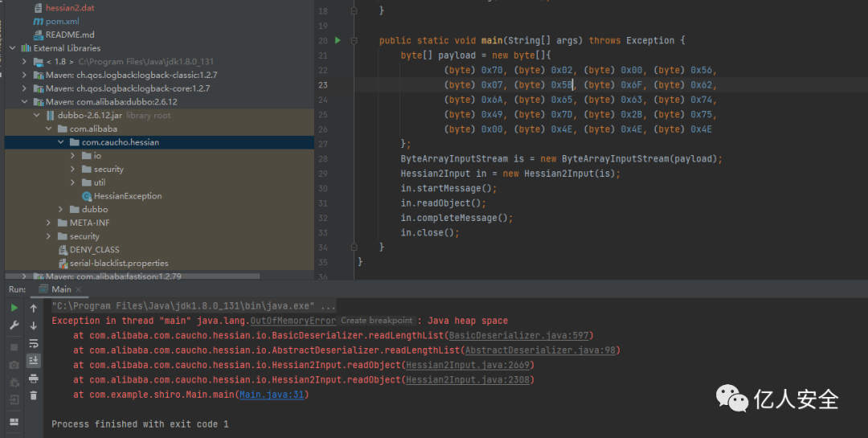Expand security folder under com.caucho.hessian
The image size is (868, 438).
pos(73,169)
